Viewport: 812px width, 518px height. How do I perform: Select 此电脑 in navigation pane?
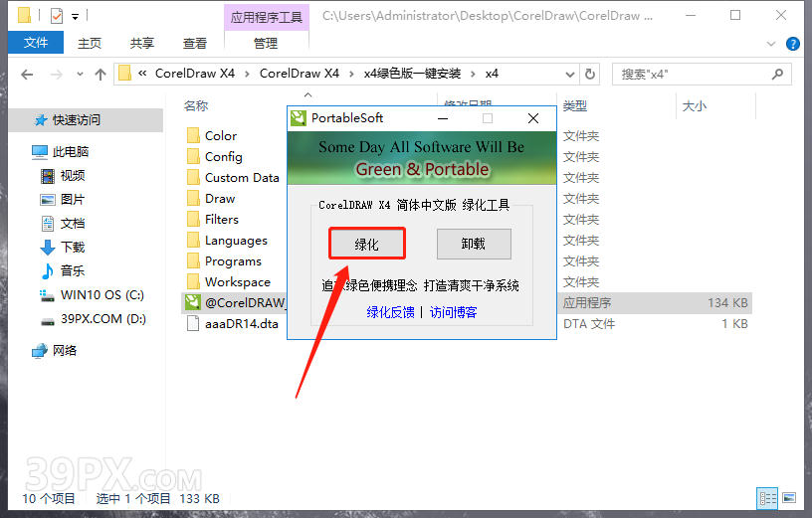71,152
